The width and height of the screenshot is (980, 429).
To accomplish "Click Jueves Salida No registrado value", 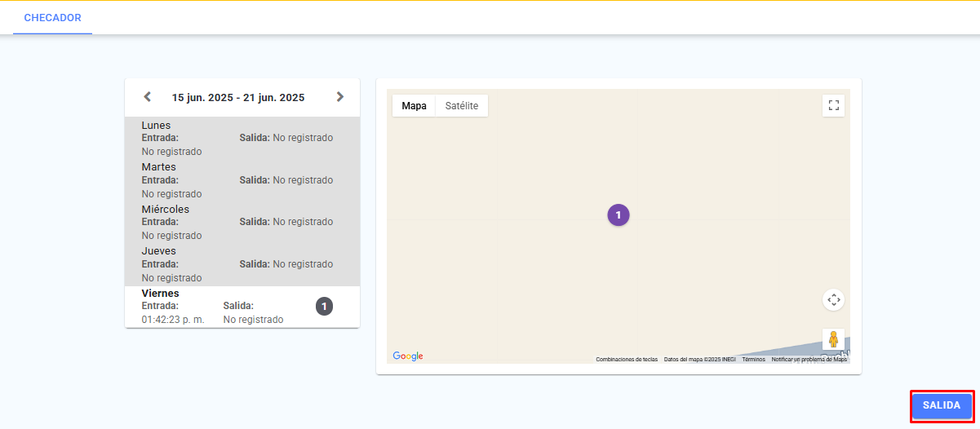I will [x=303, y=264].
